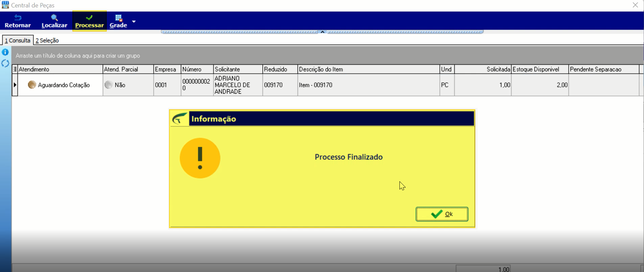The width and height of the screenshot is (644, 272).
Task: Open the Grade toolbar button
Action: [118, 21]
